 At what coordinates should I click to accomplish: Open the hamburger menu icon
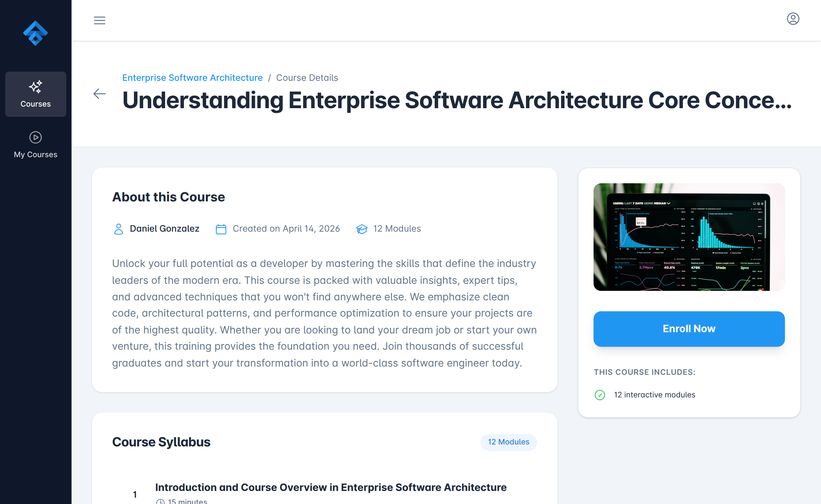click(99, 20)
